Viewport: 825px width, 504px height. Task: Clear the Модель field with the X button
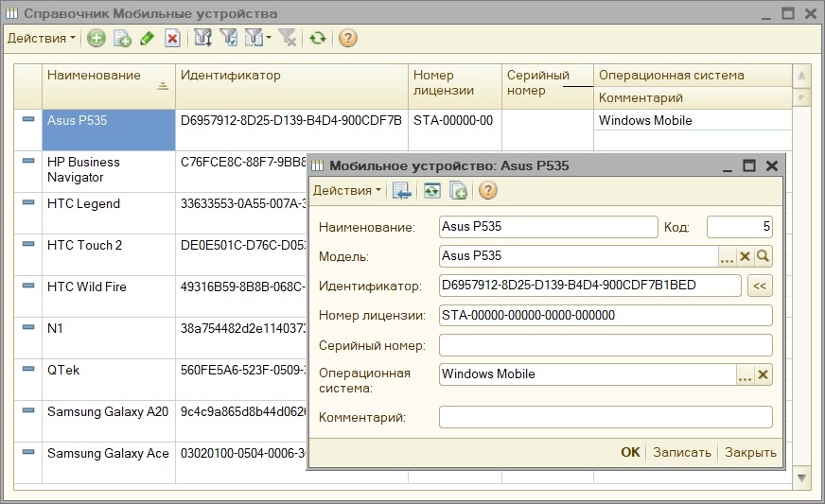coord(745,257)
